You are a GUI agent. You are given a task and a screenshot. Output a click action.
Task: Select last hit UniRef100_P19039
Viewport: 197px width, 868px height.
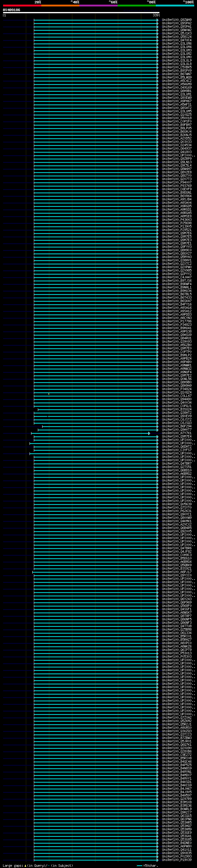click(177, 860)
